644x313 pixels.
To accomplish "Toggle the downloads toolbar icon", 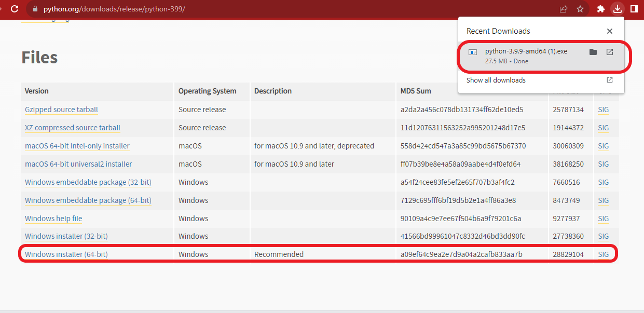I will [617, 9].
